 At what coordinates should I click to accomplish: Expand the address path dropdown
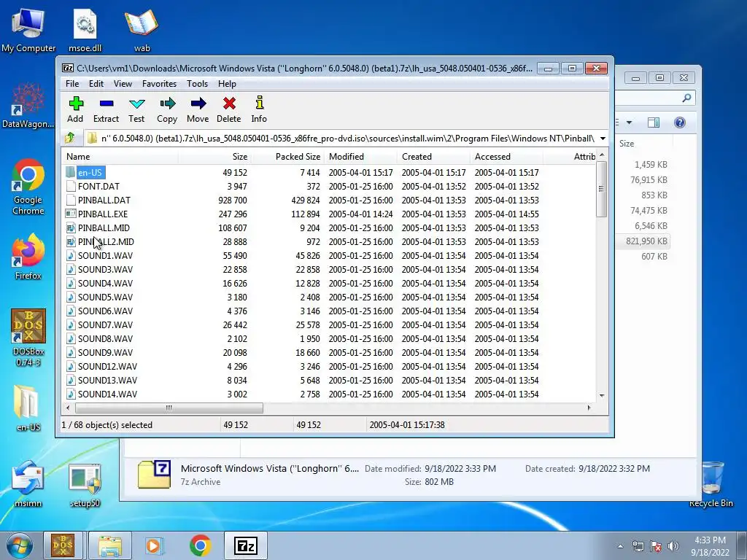pos(603,139)
